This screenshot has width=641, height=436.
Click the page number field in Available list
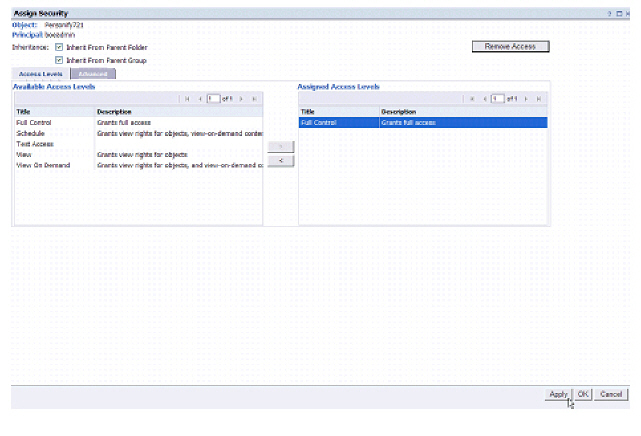pos(213,99)
